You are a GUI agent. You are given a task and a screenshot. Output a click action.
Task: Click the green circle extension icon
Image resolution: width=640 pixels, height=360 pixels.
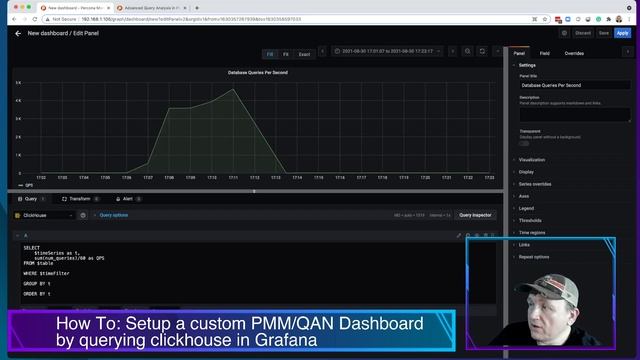click(x=598, y=19)
